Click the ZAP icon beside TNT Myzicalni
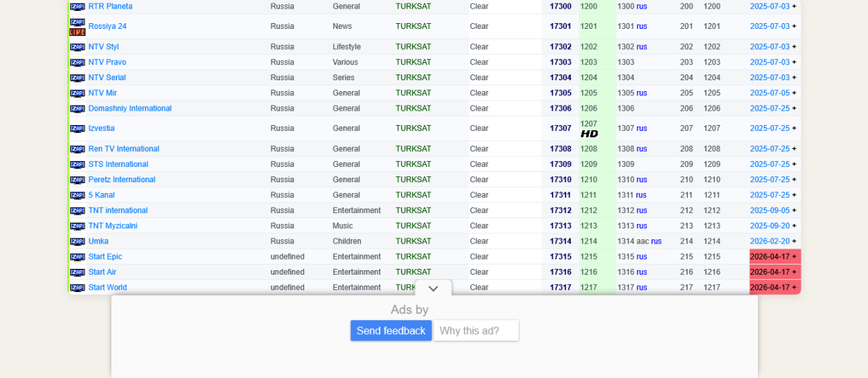Image resolution: width=868 pixels, height=378 pixels. 77,226
